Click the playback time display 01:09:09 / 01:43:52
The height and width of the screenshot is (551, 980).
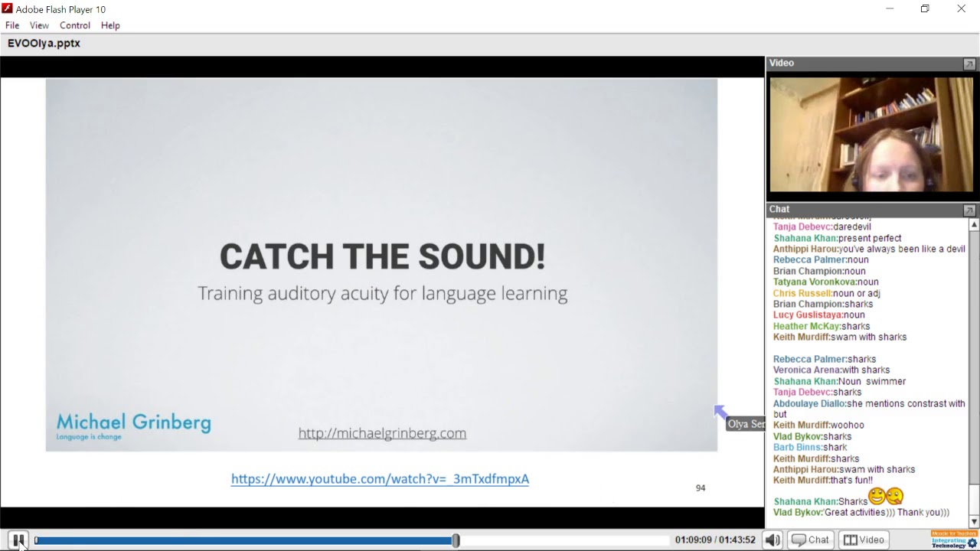715,540
